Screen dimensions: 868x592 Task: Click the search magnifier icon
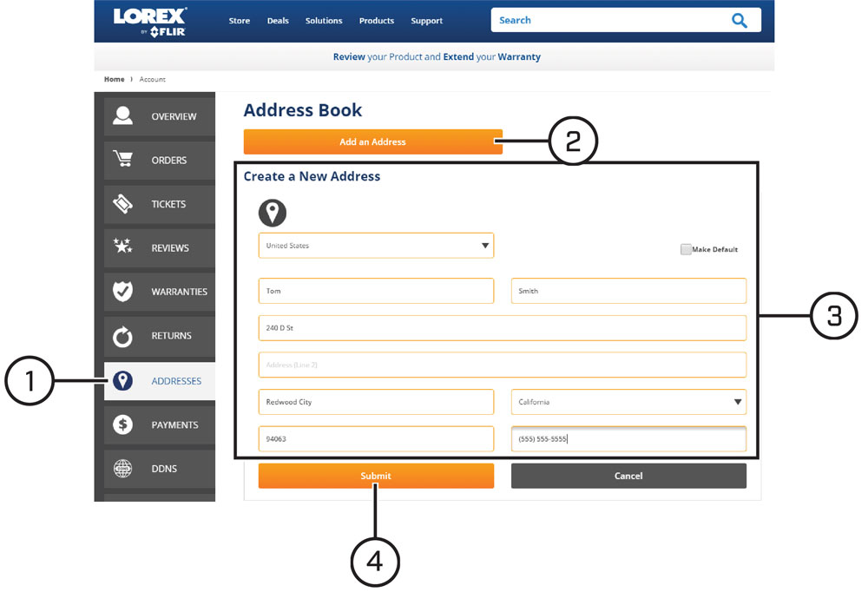(x=739, y=21)
